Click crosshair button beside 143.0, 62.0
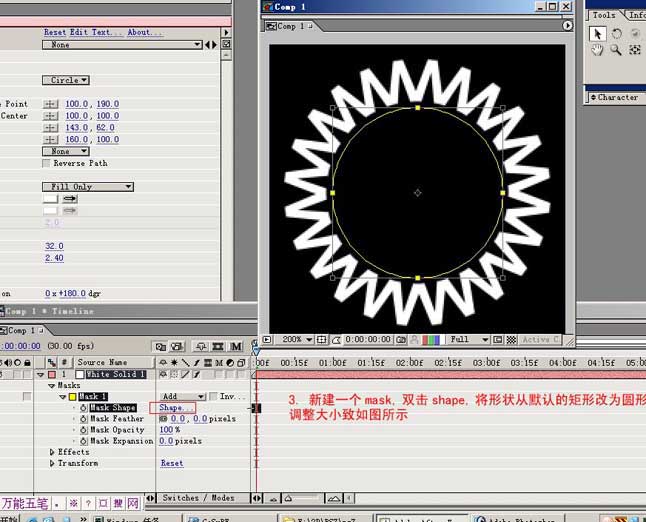The image size is (646, 522). [x=51, y=128]
